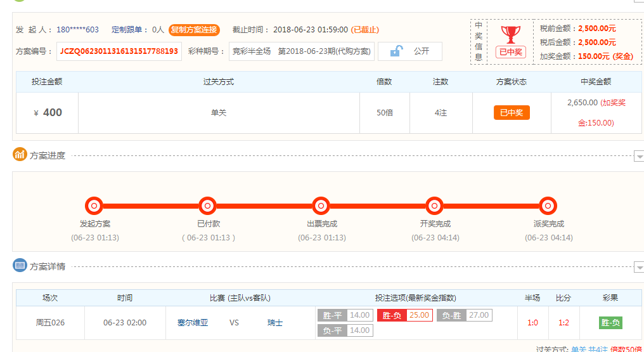The width and height of the screenshot is (644, 352).
Task: Click the 发起方案 progress step circle
Action: coord(94,205)
